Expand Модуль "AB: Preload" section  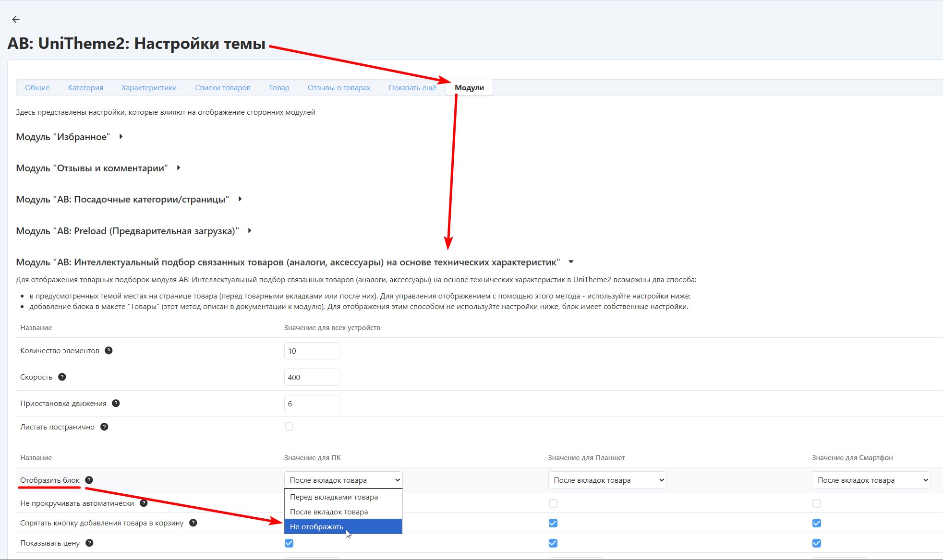(x=133, y=231)
